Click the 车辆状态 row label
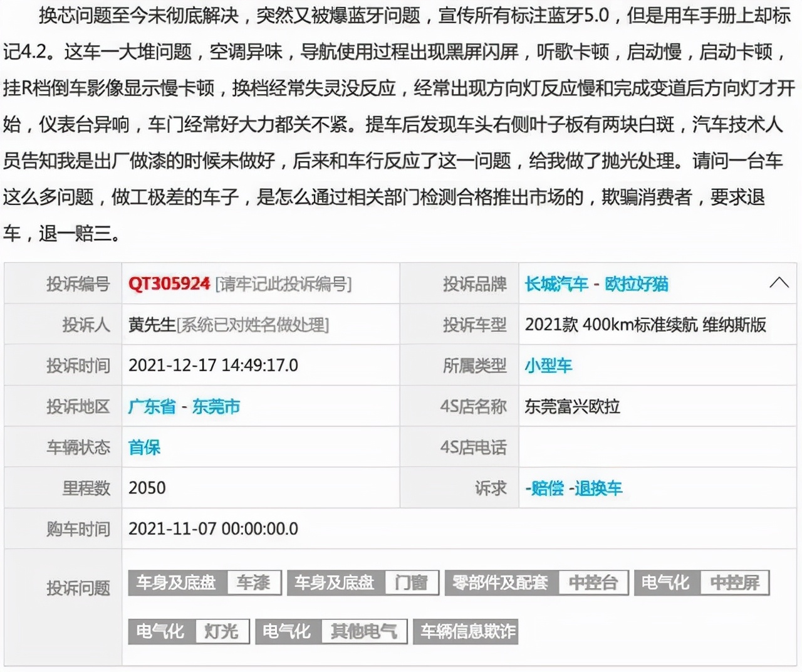The height and width of the screenshot is (672, 802). click(x=78, y=447)
